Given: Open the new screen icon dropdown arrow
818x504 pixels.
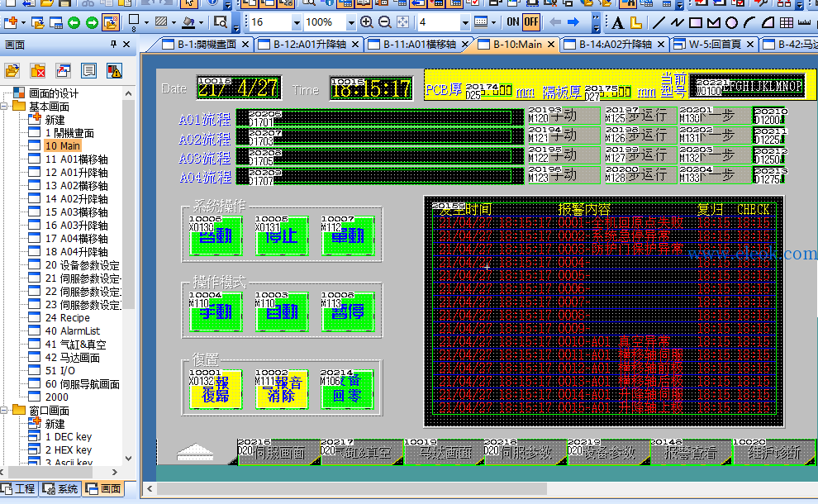Looking at the screenshot, I should (23, 22).
